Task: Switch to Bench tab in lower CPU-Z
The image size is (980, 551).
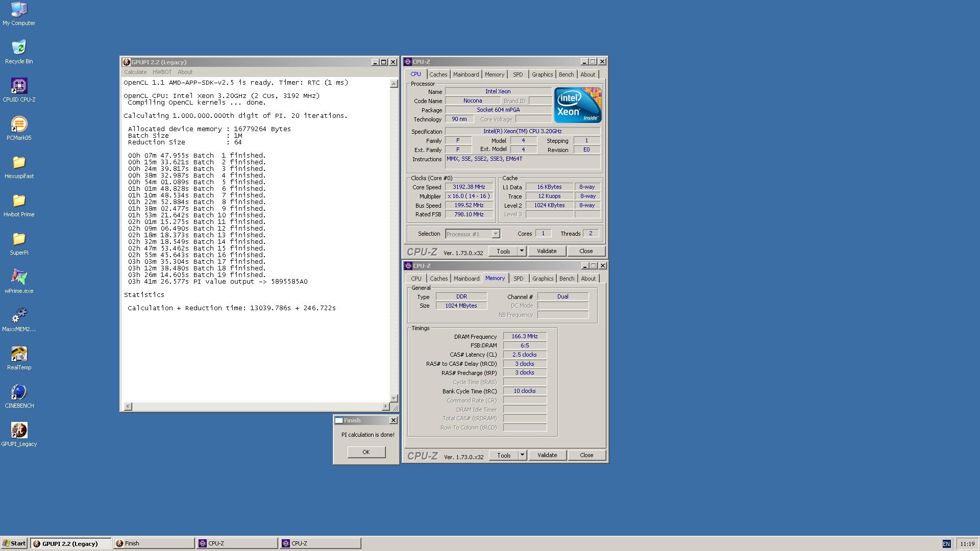Action: pos(567,279)
